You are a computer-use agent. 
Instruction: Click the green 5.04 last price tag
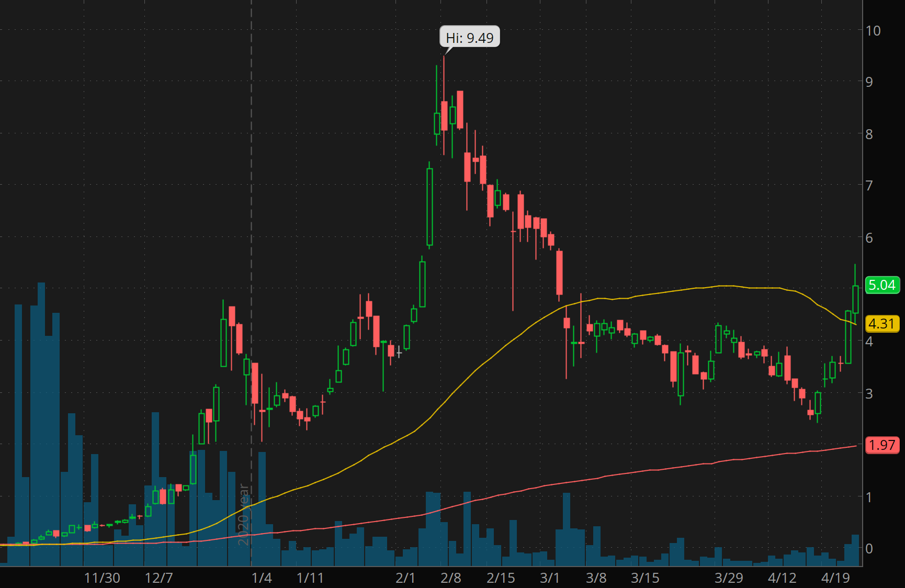882,285
